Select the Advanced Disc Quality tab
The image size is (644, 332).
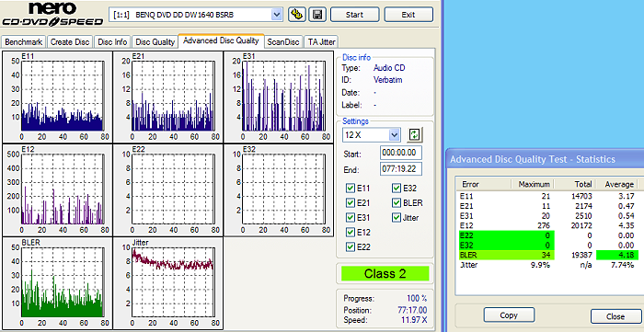221,40
